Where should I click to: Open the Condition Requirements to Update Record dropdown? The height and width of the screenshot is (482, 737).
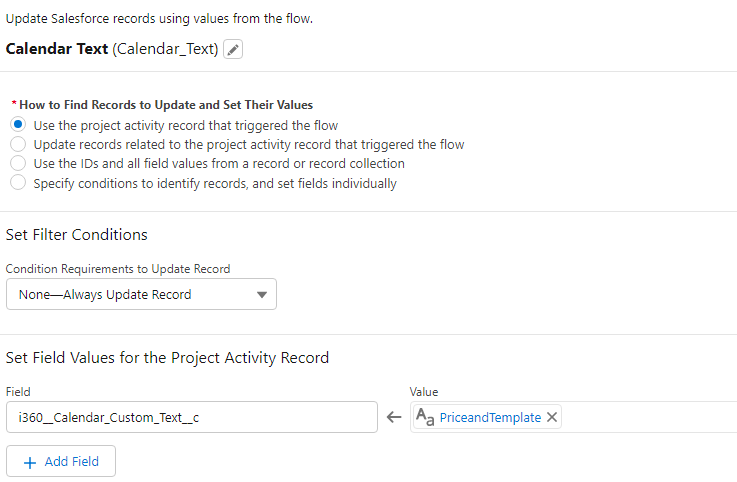pos(140,294)
